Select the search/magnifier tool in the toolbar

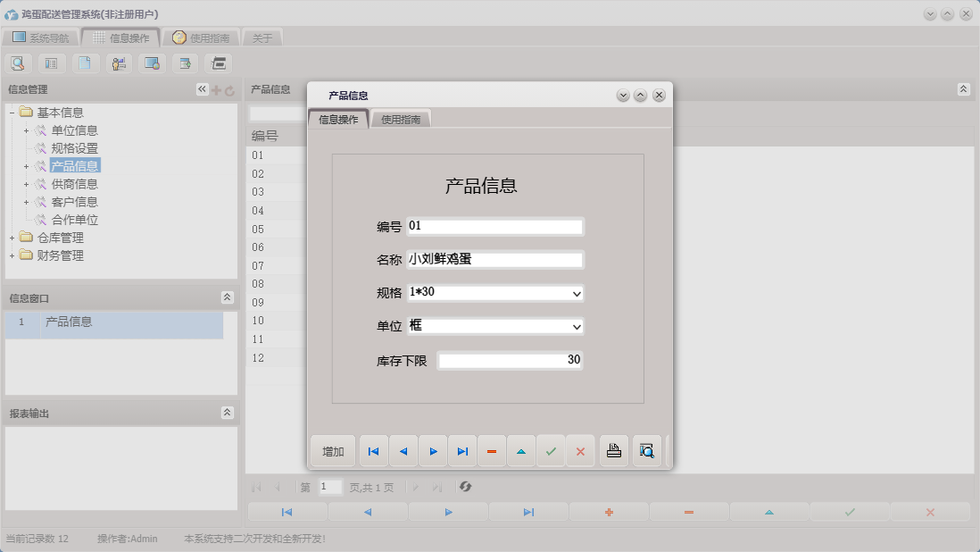point(18,63)
